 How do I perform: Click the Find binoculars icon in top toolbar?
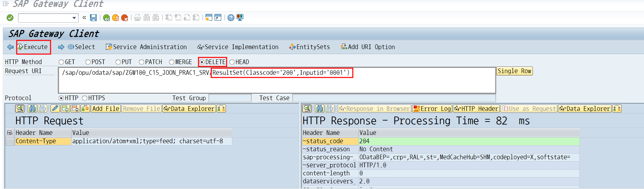point(147,18)
